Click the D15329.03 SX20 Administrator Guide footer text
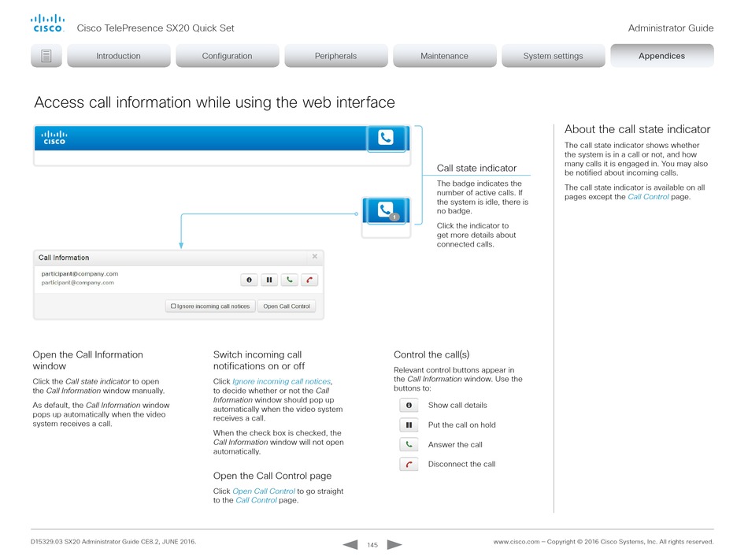 113,541
